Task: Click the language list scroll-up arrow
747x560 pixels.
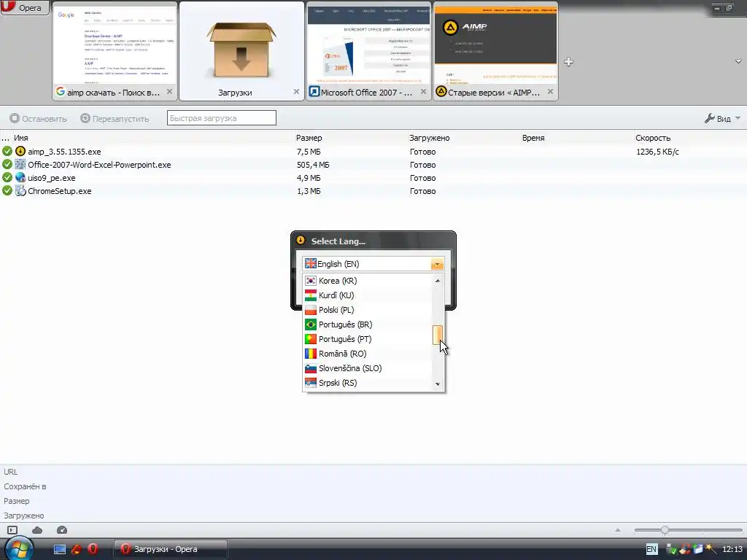Action: pyautogui.click(x=438, y=281)
